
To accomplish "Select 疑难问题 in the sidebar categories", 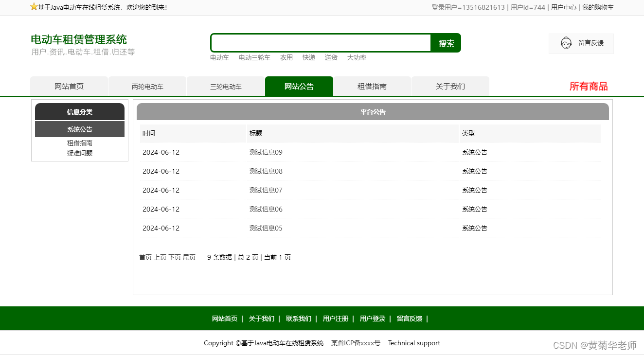I will [x=80, y=153].
